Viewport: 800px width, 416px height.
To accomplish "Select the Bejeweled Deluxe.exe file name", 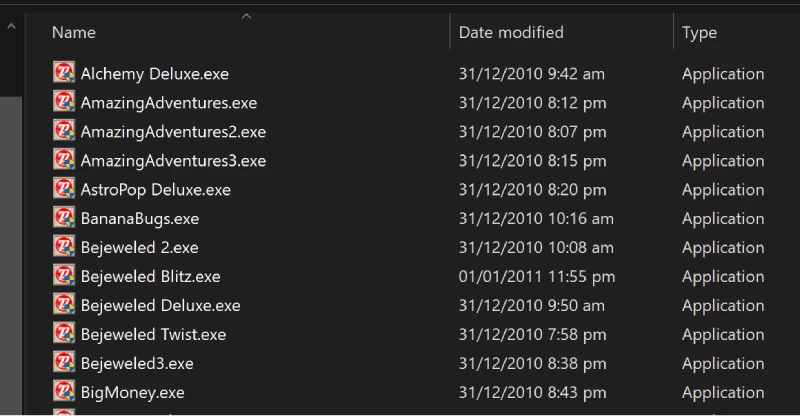I will (161, 306).
